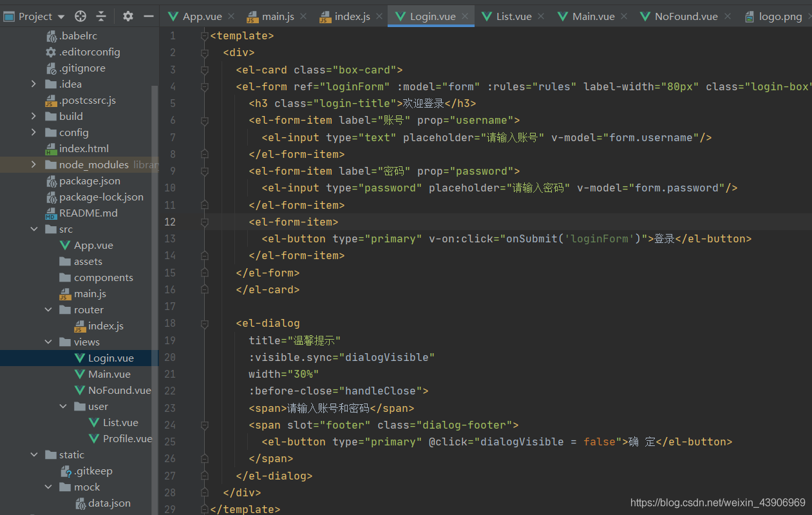Open Project panel settings gear
Viewport: 812px width, 515px height.
[x=128, y=16]
